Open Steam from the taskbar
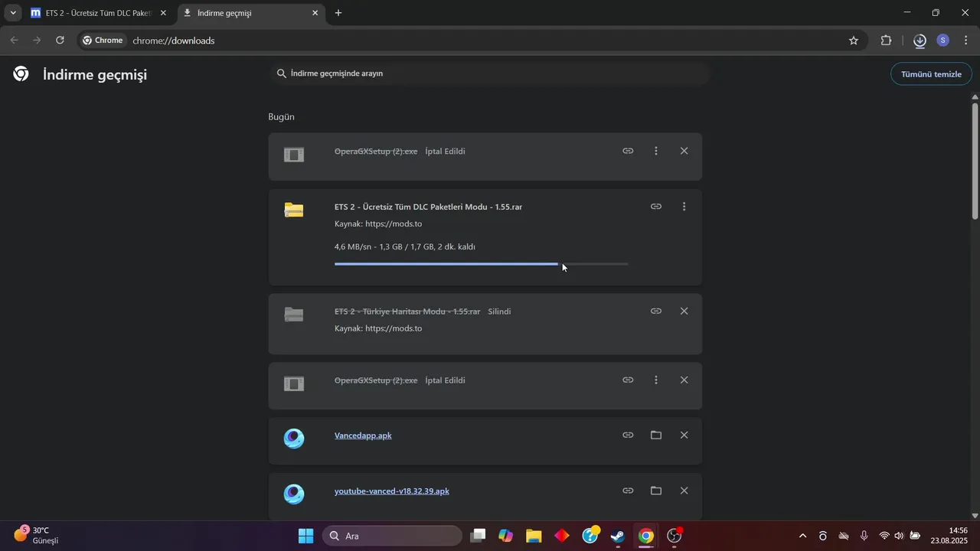 coord(618,536)
